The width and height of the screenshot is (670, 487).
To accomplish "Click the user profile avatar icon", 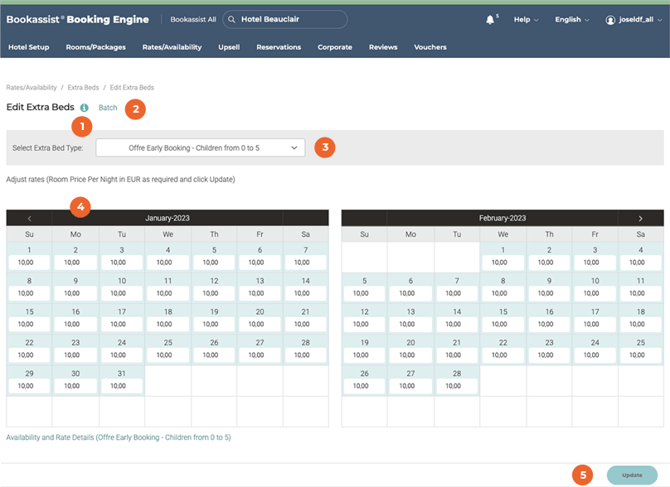I will point(610,20).
